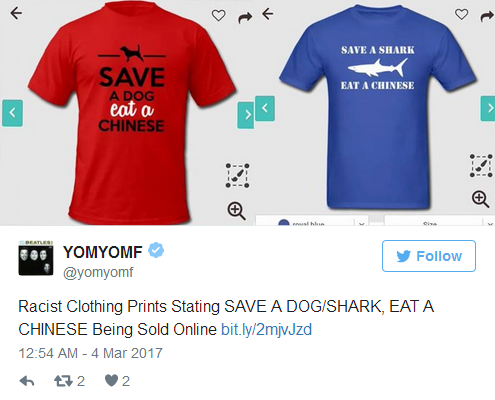The image size is (495, 400).
Task: Zoom into the blue shirt image
Action: pyautogui.click(x=480, y=199)
